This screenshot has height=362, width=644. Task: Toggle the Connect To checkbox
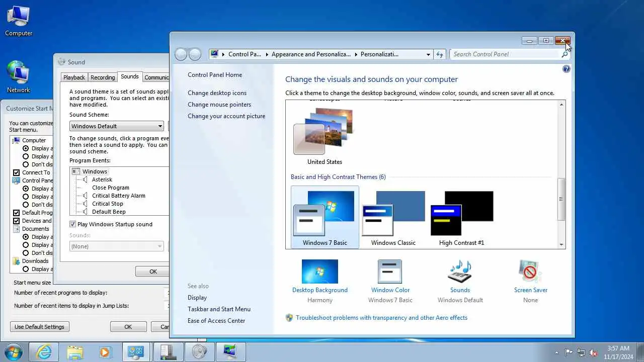click(x=17, y=172)
